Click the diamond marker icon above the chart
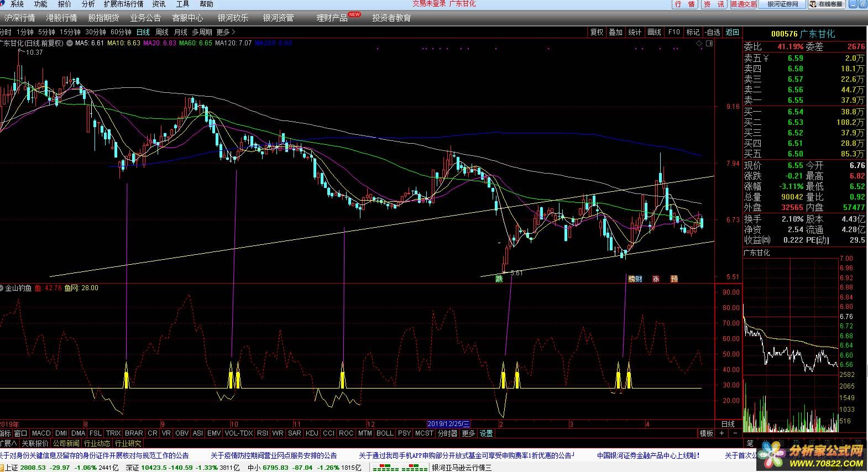 pos(699,43)
